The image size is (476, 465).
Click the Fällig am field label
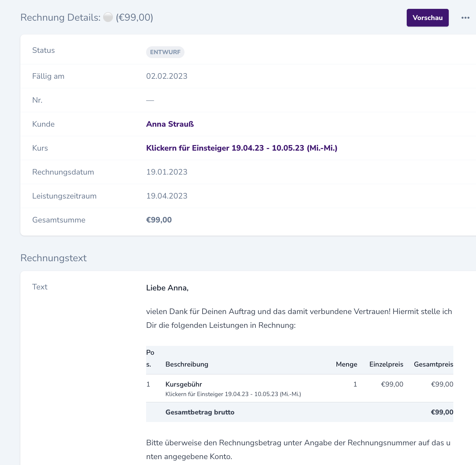[x=48, y=76]
